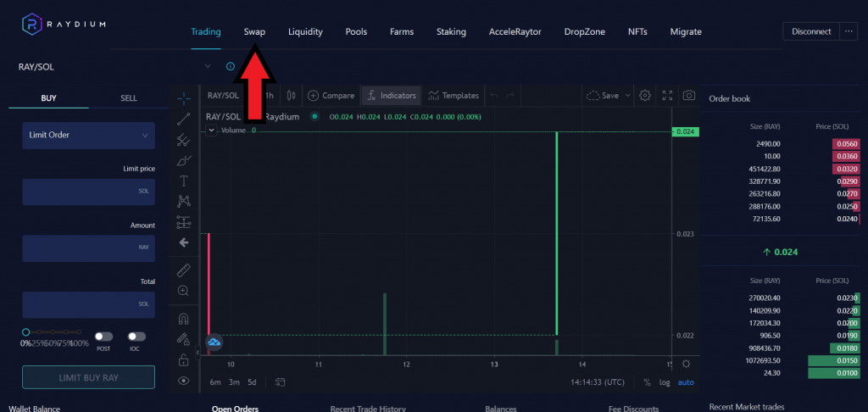Hide all drawings with eye icon
868x412 pixels.
click(x=184, y=381)
